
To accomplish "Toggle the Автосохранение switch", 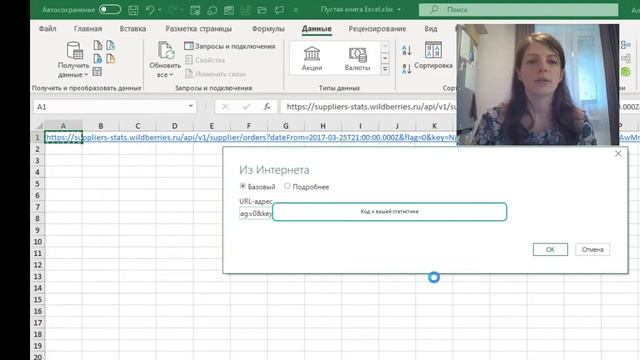I will pyautogui.click(x=110, y=9).
